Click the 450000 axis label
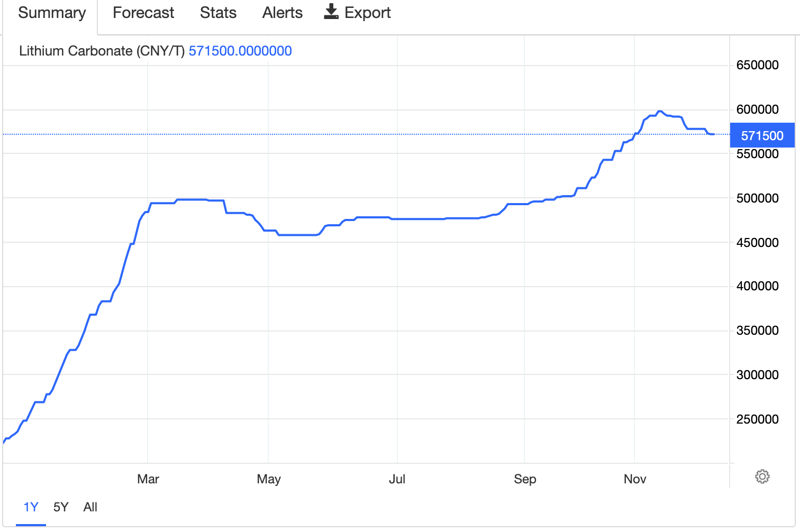The height and width of the screenshot is (532, 800). coord(758,243)
